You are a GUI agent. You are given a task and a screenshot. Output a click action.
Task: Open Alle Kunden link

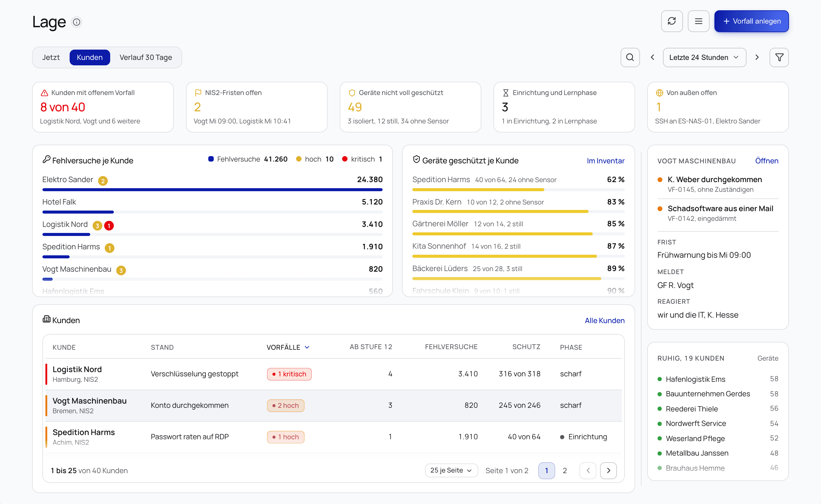click(x=604, y=320)
